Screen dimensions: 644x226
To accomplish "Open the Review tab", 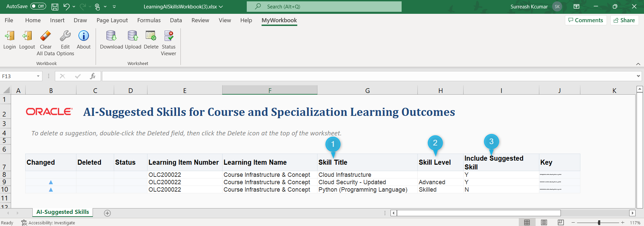I will (x=200, y=20).
